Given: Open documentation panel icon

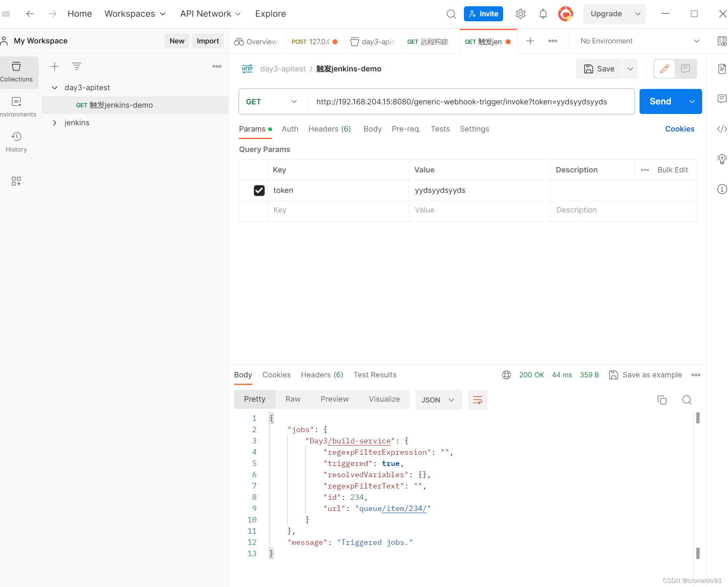Looking at the screenshot, I should pyautogui.click(x=722, y=69).
